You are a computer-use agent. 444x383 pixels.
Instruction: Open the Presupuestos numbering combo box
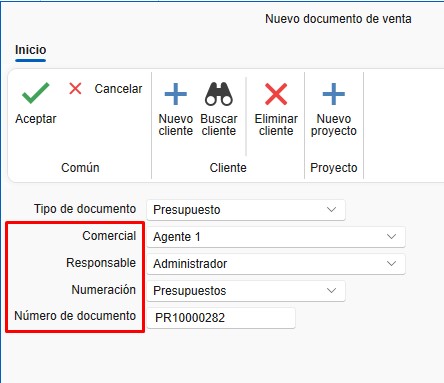(246, 291)
